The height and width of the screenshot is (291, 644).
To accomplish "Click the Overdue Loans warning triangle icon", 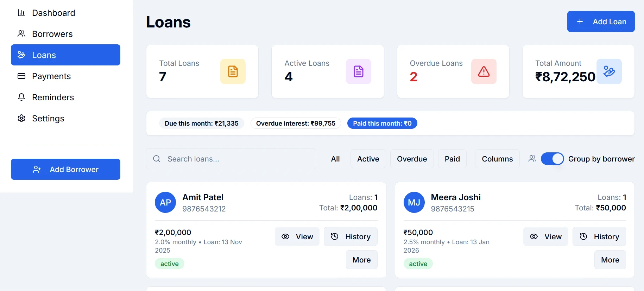I will (484, 71).
